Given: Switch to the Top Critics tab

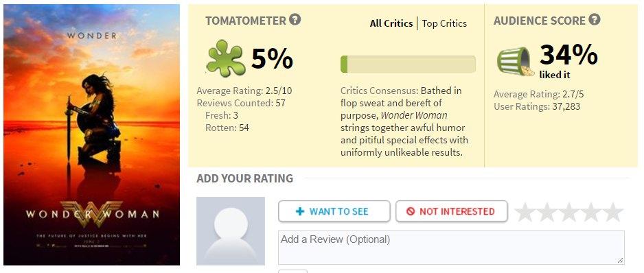Looking at the screenshot, I should pyautogui.click(x=444, y=24).
